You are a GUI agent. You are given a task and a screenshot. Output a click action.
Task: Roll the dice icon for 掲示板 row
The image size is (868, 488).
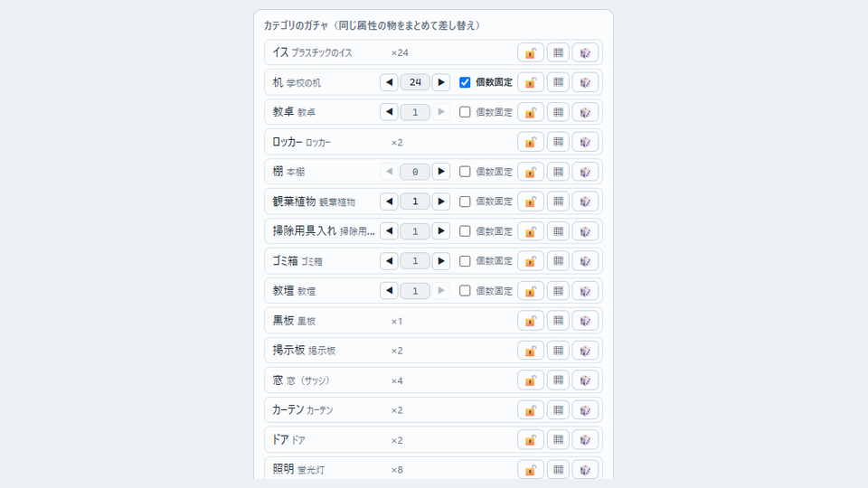tap(585, 351)
